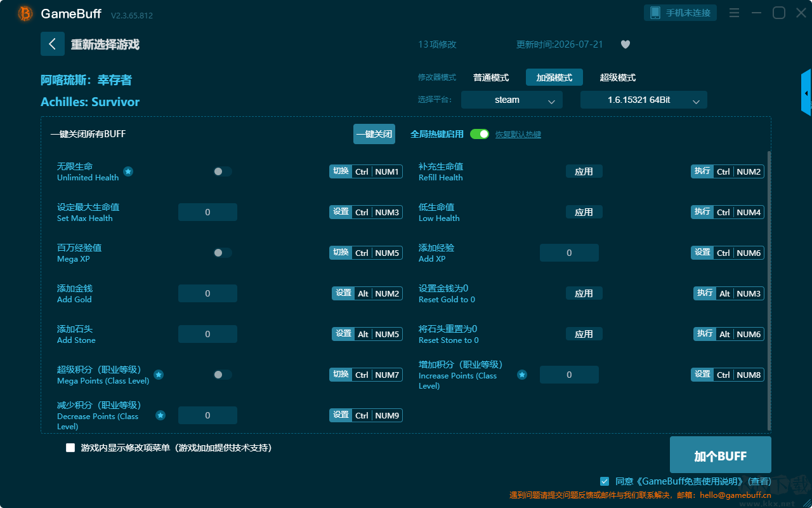Image resolution: width=812 pixels, height=508 pixels.
Task: Click the GameBuff logo icon
Action: (x=25, y=13)
